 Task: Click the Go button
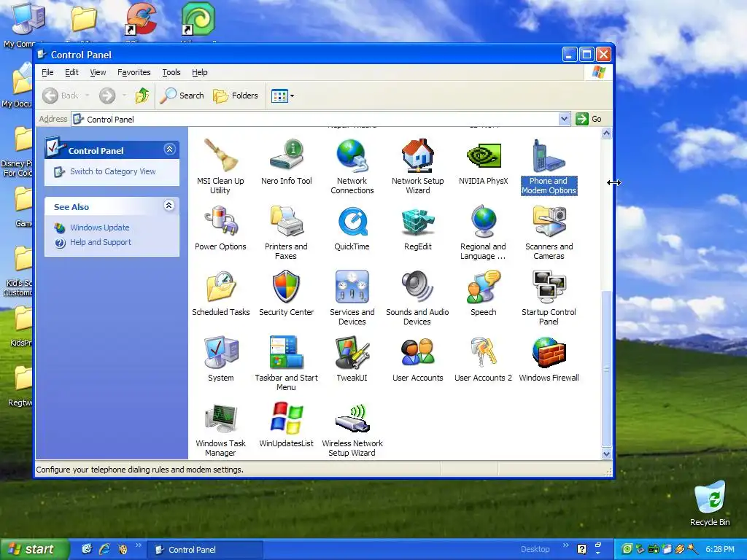[x=589, y=119]
